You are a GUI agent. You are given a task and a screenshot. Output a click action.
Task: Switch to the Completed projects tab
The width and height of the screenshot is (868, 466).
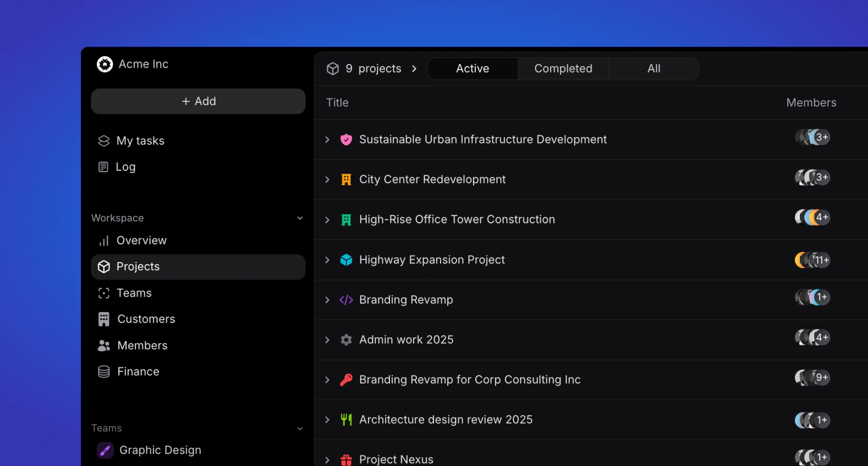coord(563,69)
